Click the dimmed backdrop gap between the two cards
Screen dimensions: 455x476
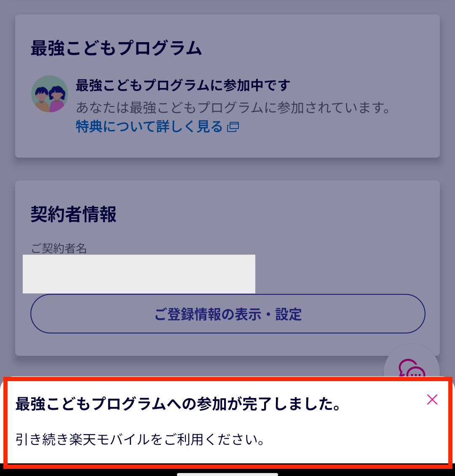[x=227, y=169]
